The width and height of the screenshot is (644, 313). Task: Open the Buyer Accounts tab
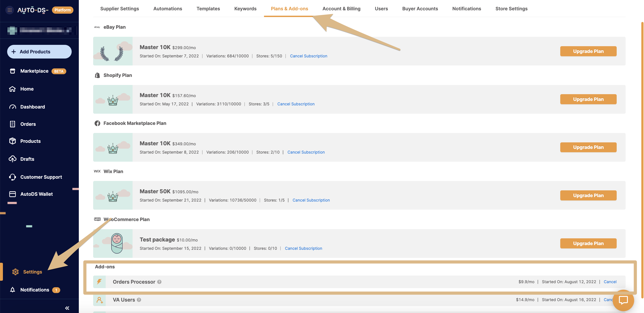coord(420,9)
